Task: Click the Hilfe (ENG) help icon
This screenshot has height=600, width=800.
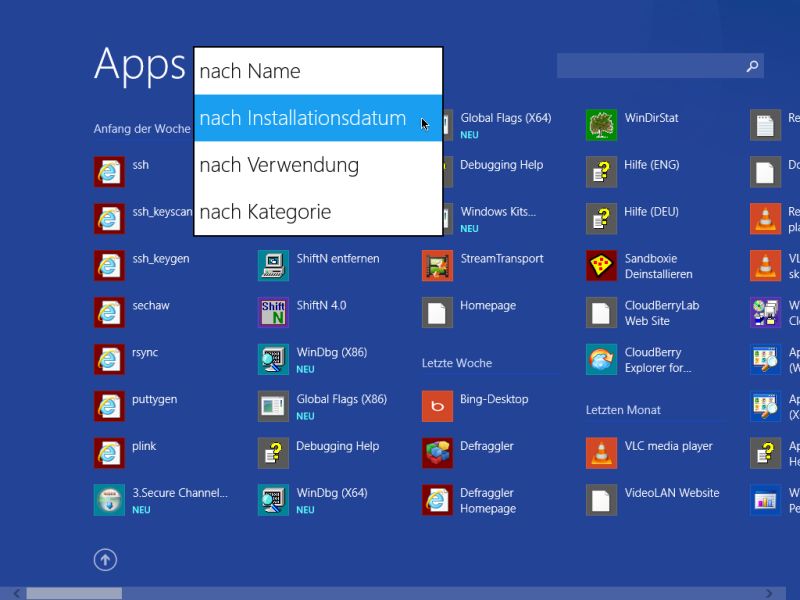Action: click(602, 171)
